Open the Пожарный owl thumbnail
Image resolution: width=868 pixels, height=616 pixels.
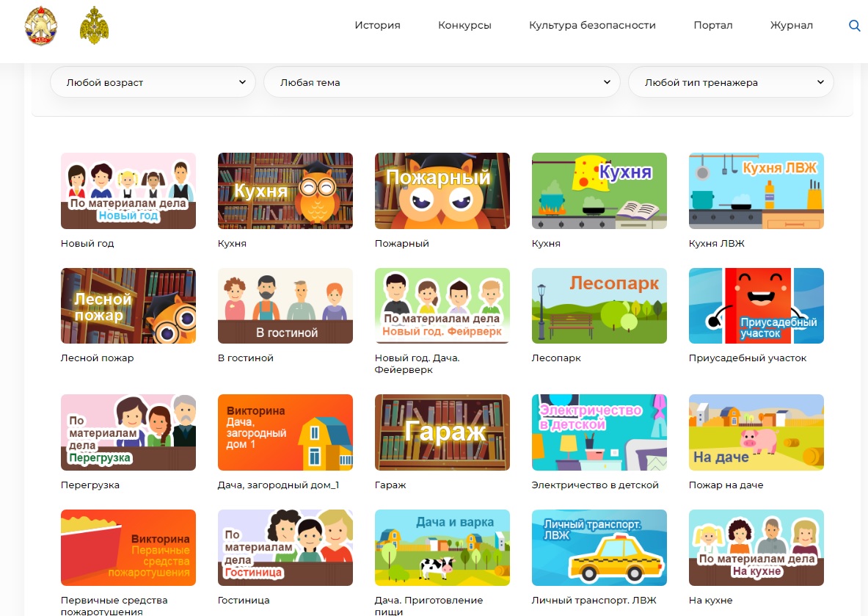click(442, 191)
